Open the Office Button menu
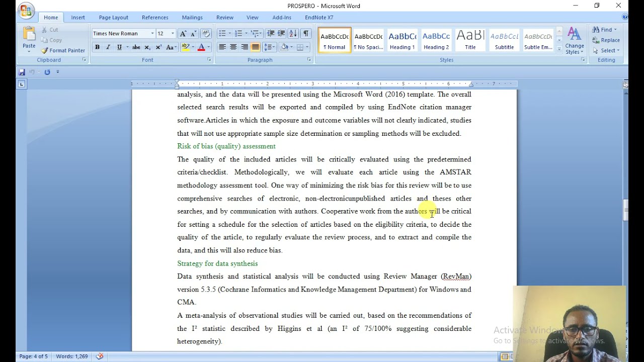 26,11
